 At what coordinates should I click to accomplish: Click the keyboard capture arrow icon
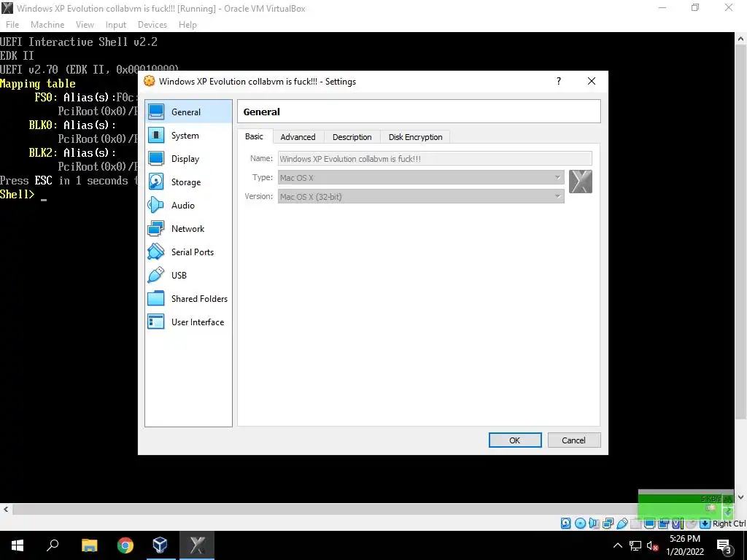point(705,524)
